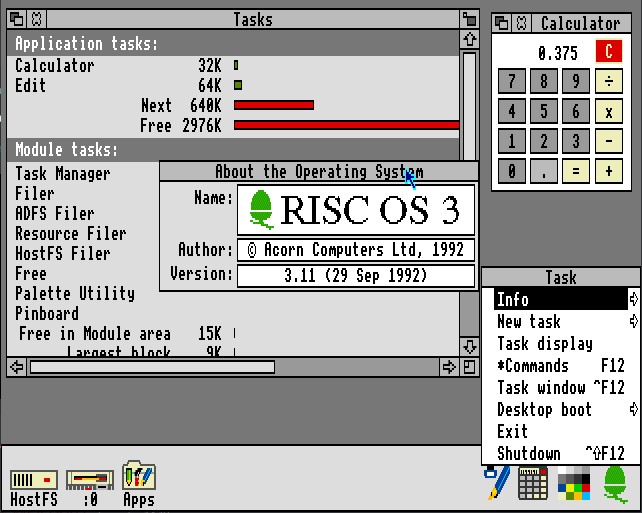Image resolution: width=642 pixels, height=513 pixels.
Task: Send the Calculator window to back
Action: coord(502,23)
